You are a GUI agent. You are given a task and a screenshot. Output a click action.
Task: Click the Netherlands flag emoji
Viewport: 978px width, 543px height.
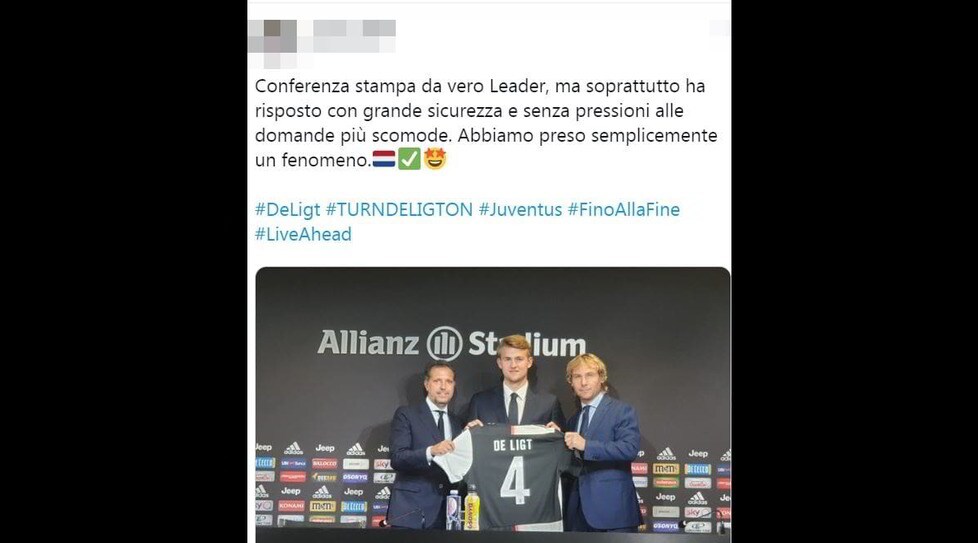[x=384, y=160]
